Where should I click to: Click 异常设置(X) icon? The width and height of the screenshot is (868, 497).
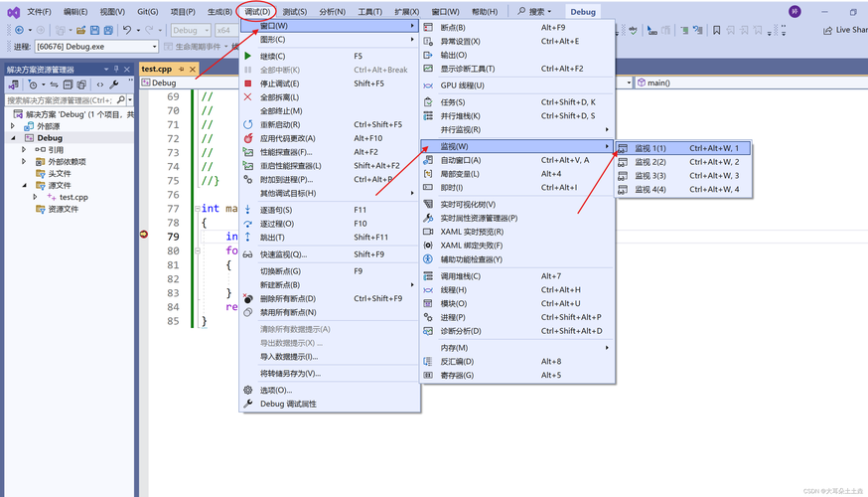(x=428, y=41)
